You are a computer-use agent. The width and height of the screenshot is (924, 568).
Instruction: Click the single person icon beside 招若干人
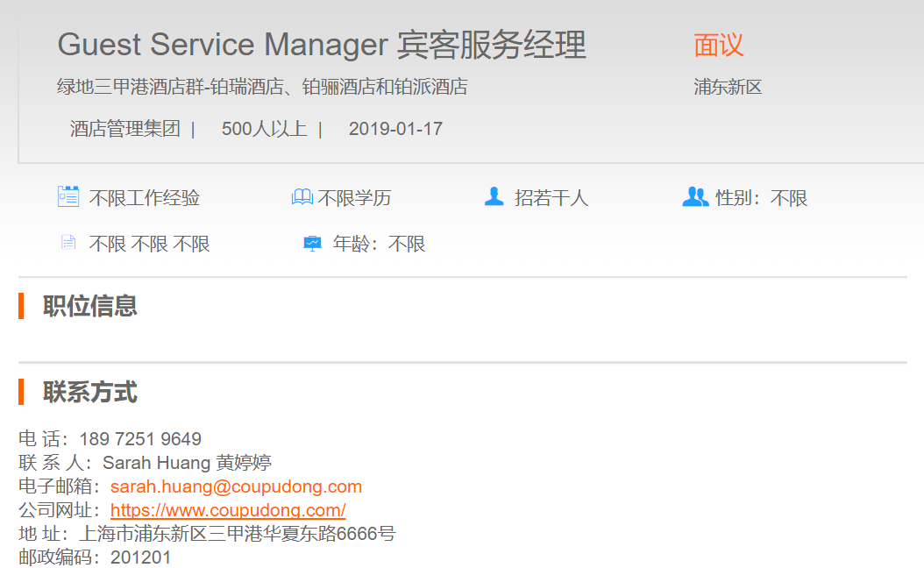pyautogui.click(x=494, y=197)
